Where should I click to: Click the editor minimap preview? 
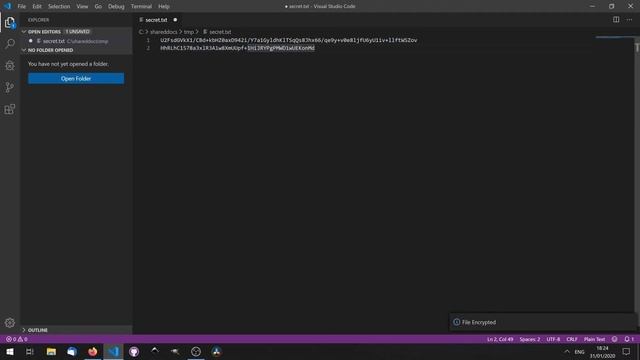tap(615, 38)
